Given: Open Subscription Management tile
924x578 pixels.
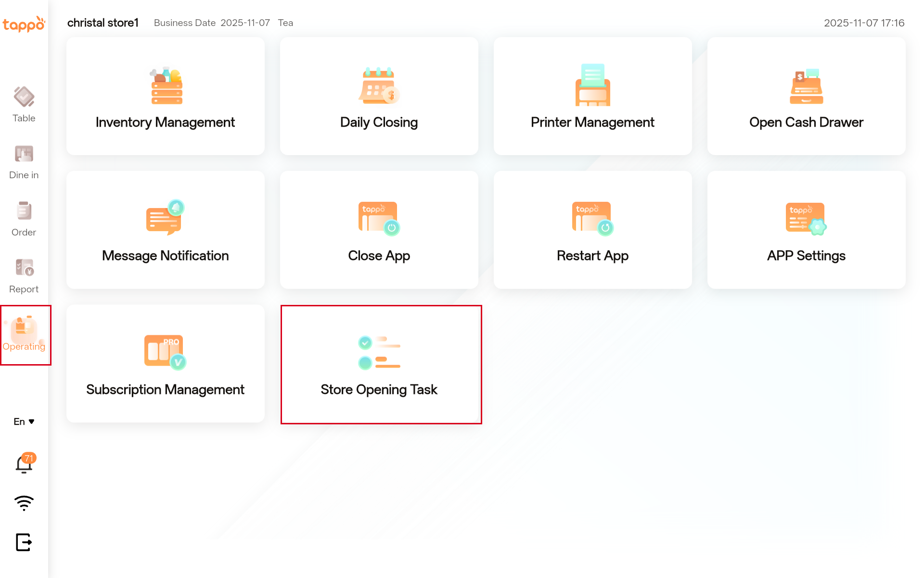Looking at the screenshot, I should tap(165, 364).
